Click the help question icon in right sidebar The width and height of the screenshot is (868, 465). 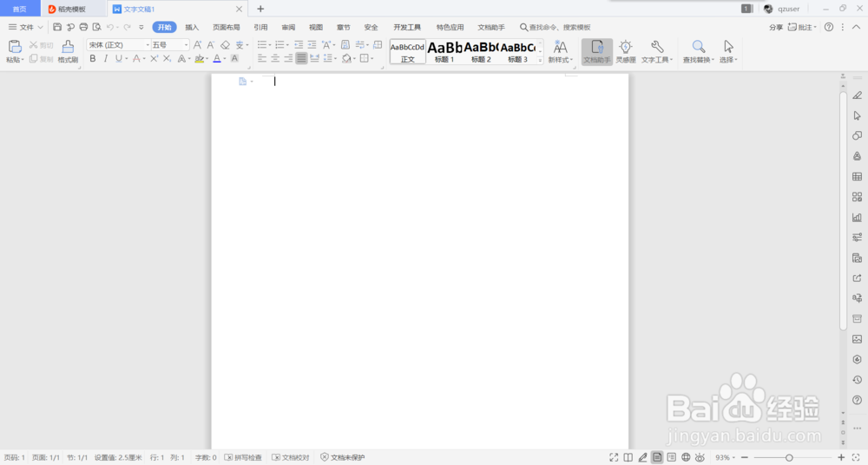click(857, 400)
